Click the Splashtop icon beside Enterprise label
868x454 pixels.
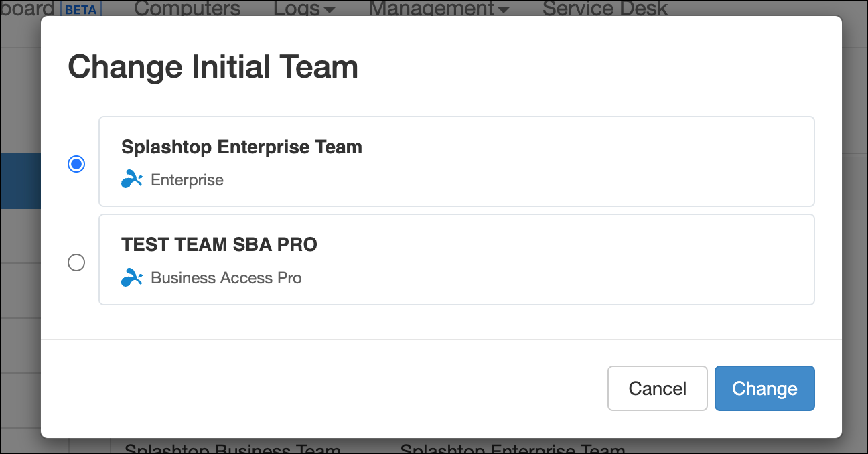pos(132,179)
